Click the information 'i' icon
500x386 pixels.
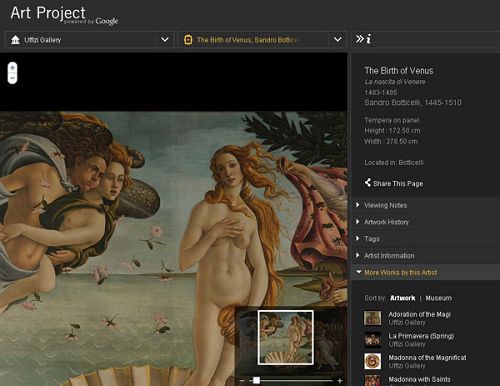pyautogui.click(x=369, y=39)
